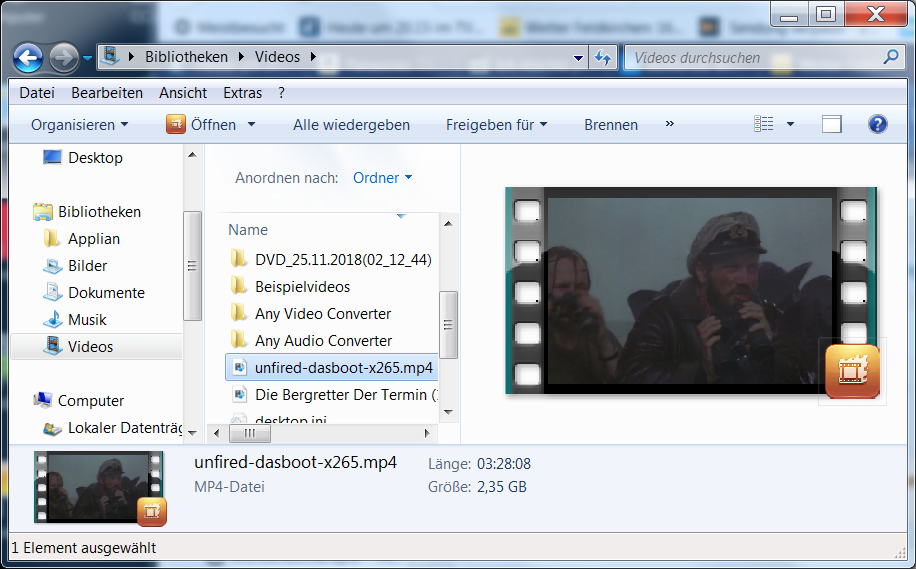Toggle the preview pane icon
Screen dimensions: 916x569
tap(832, 124)
